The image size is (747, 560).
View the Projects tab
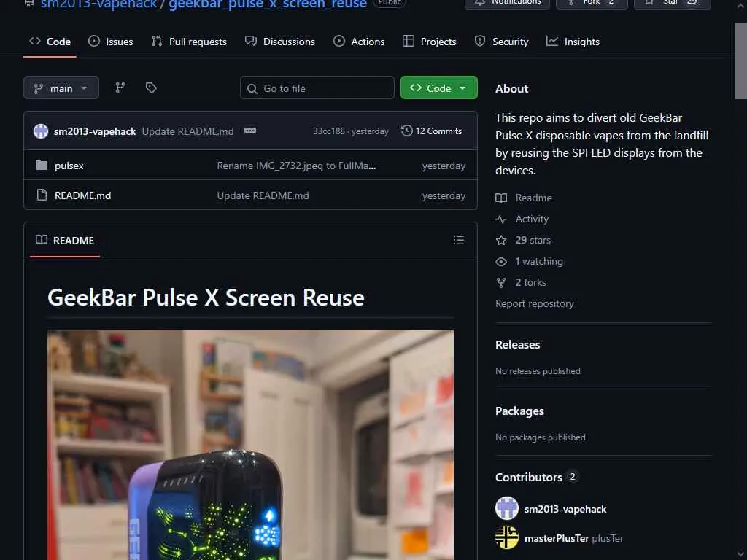[429, 42]
